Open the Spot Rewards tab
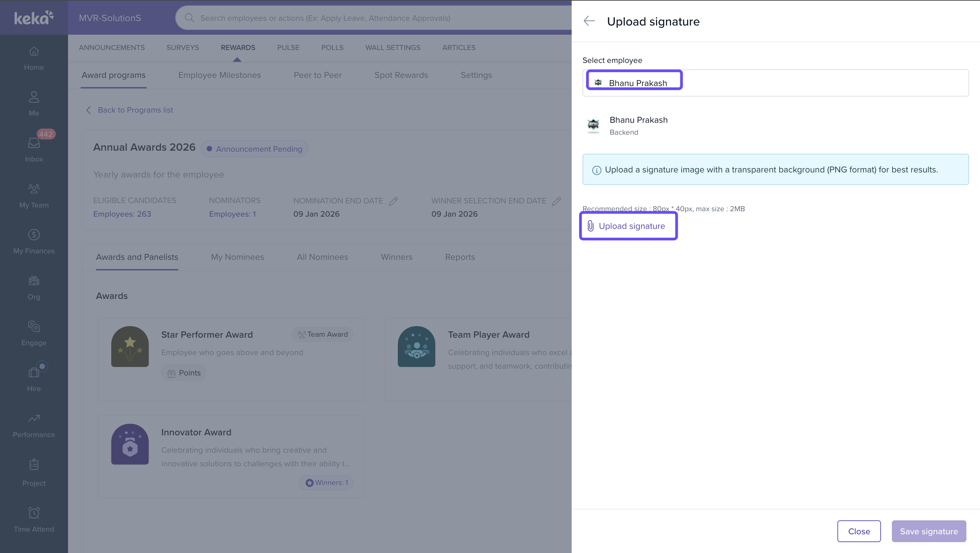Image resolution: width=980 pixels, height=553 pixels. [401, 75]
